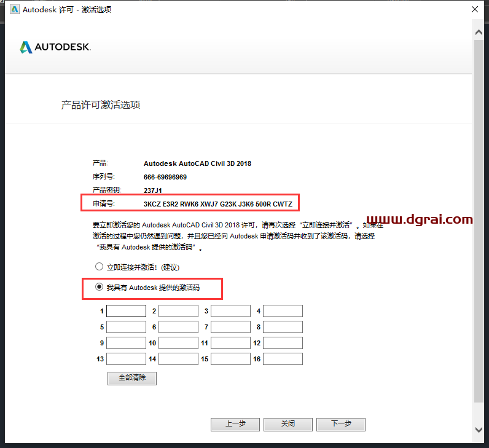
Task: Click activation code field 1
Action: pos(126,311)
